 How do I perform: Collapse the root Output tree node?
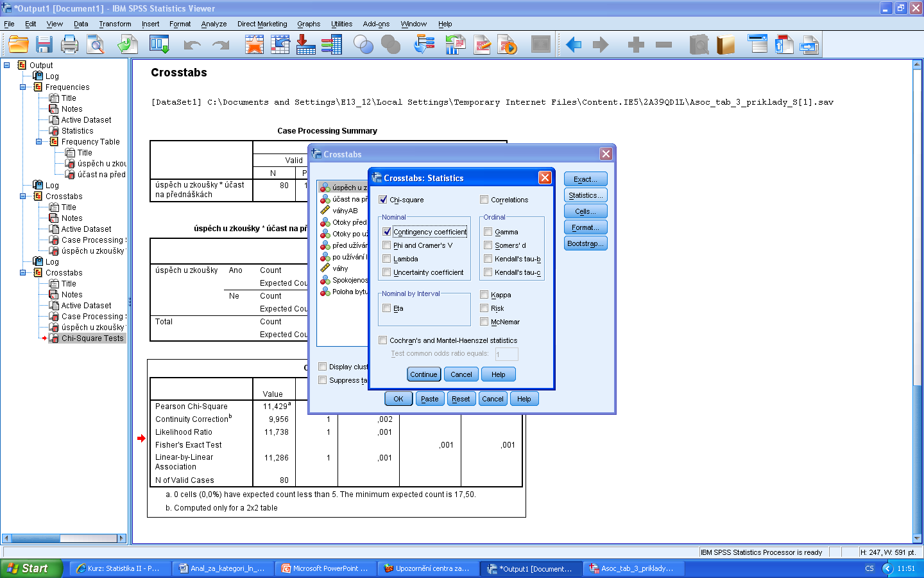(x=7, y=65)
